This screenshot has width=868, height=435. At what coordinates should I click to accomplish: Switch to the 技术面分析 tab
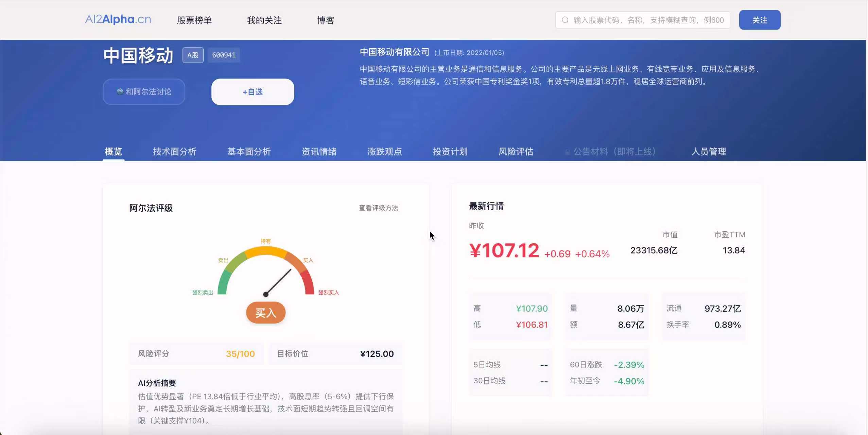[x=174, y=152]
